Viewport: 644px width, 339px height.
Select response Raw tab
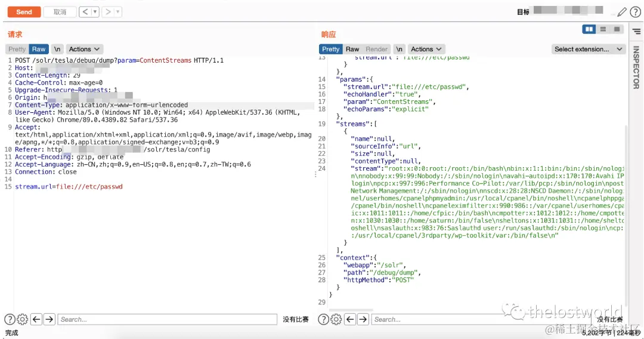[352, 49]
